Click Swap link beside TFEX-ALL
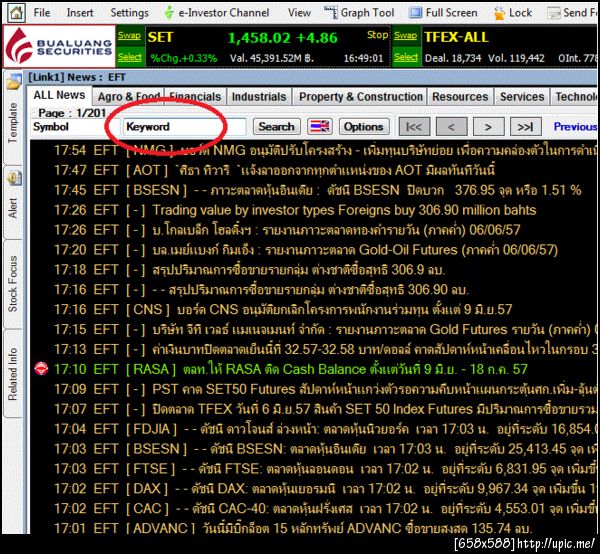Image resolution: width=600 pixels, height=554 pixels. click(x=406, y=35)
